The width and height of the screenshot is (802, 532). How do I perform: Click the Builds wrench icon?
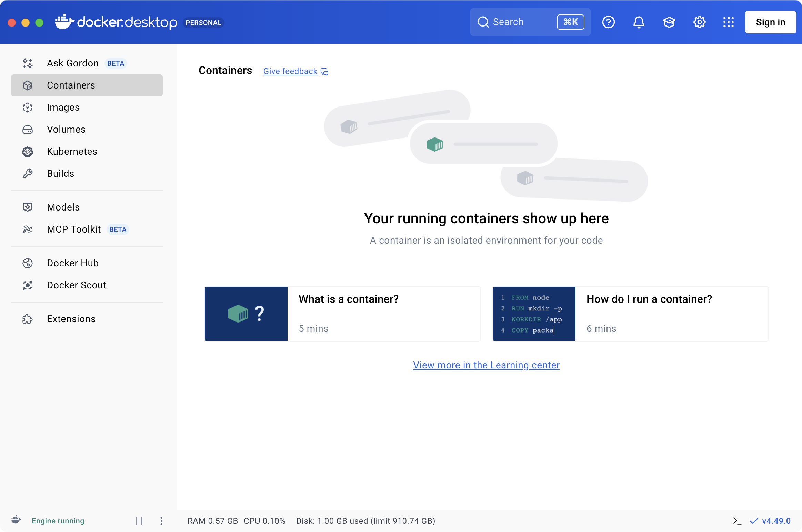point(28,173)
